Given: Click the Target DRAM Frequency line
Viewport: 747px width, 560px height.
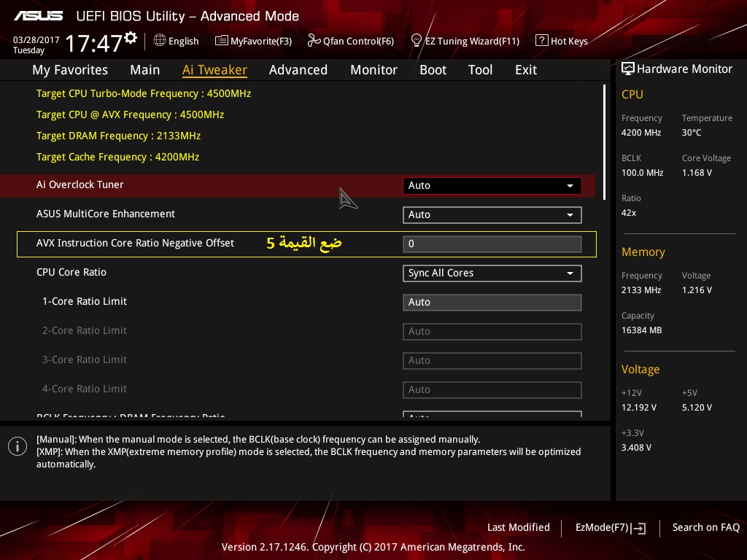Looking at the screenshot, I should point(119,136).
